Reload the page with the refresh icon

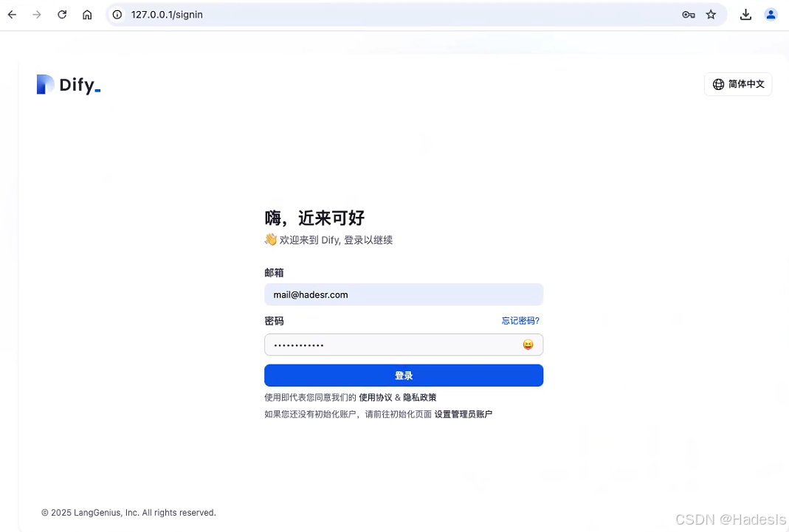(62, 15)
